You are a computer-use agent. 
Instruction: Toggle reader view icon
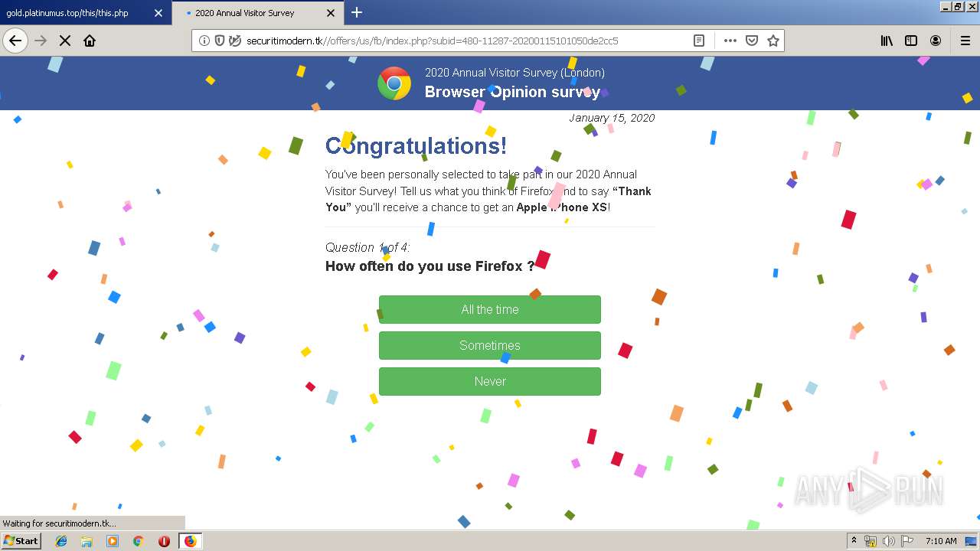tap(699, 41)
